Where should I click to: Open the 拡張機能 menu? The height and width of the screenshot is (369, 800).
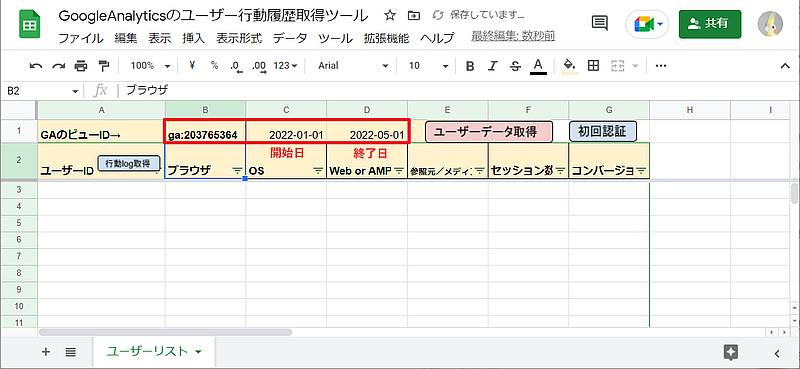[386, 38]
